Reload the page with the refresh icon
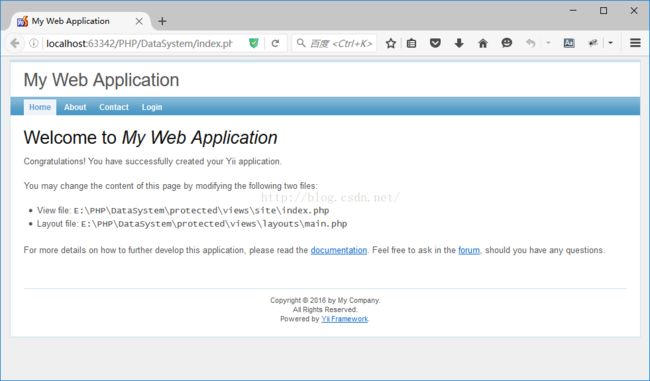This screenshot has width=650, height=381. point(275,43)
